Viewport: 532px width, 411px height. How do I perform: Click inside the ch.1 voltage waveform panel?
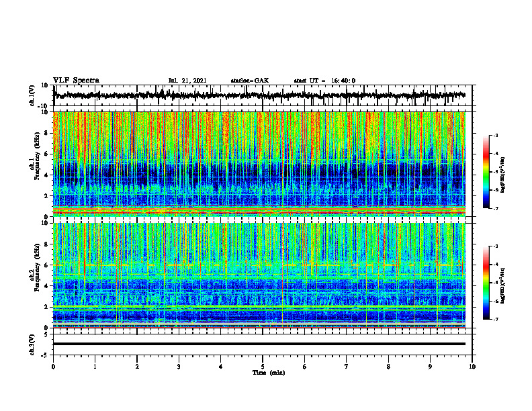[262, 95]
